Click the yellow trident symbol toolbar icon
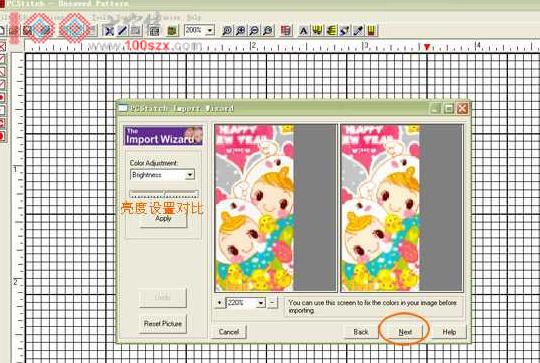The height and width of the screenshot is (363, 540). pyautogui.click(x=317, y=31)
